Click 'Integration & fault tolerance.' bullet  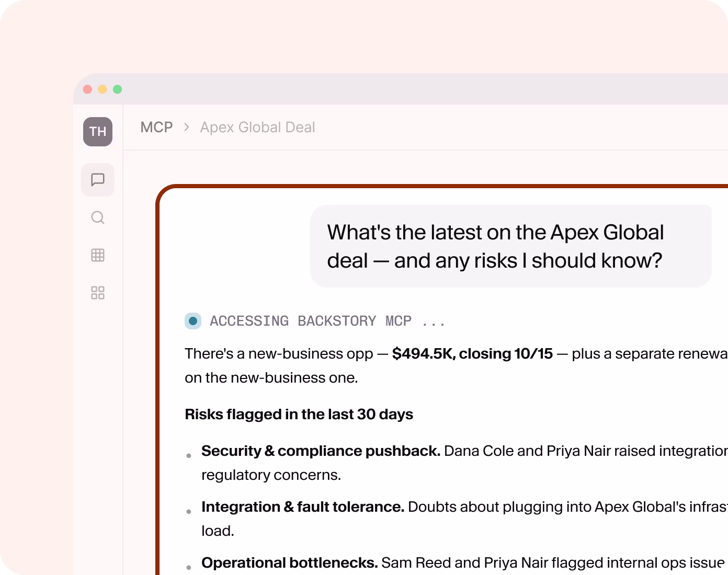point(303,507)
